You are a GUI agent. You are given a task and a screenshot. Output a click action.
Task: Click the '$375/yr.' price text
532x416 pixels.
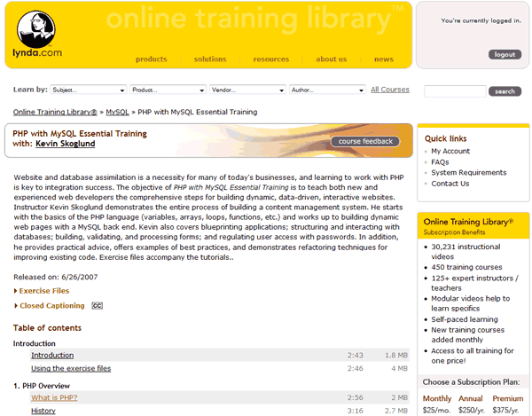point(506,410)
